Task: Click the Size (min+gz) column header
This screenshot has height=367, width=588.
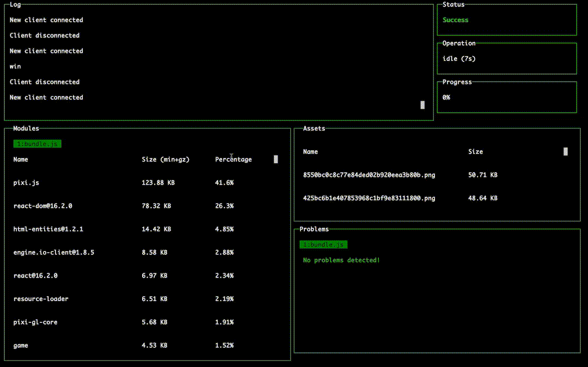Action: coord(166,160)
